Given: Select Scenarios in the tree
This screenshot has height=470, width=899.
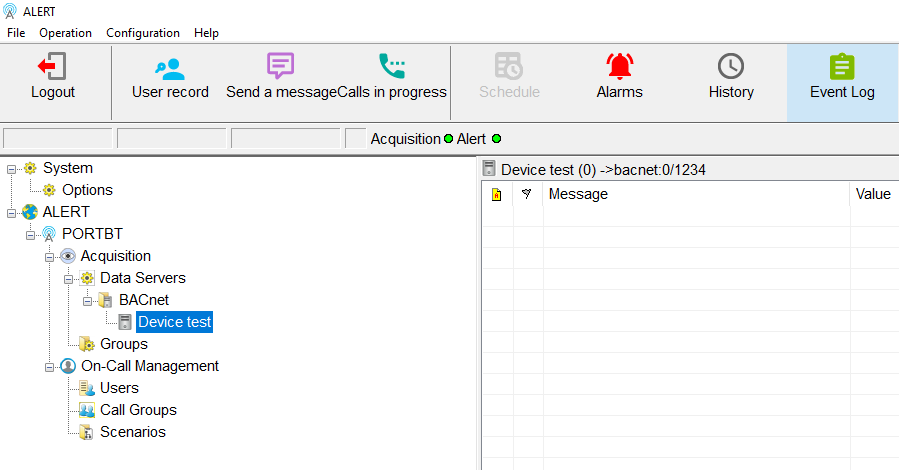Looking at the screenshot, I should (132, 432).
